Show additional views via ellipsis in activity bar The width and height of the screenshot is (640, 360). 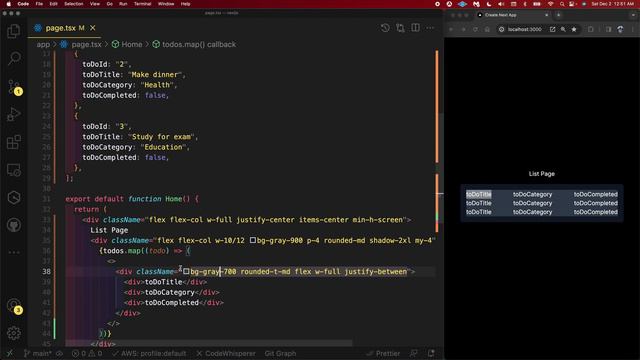tap(14, 252)
